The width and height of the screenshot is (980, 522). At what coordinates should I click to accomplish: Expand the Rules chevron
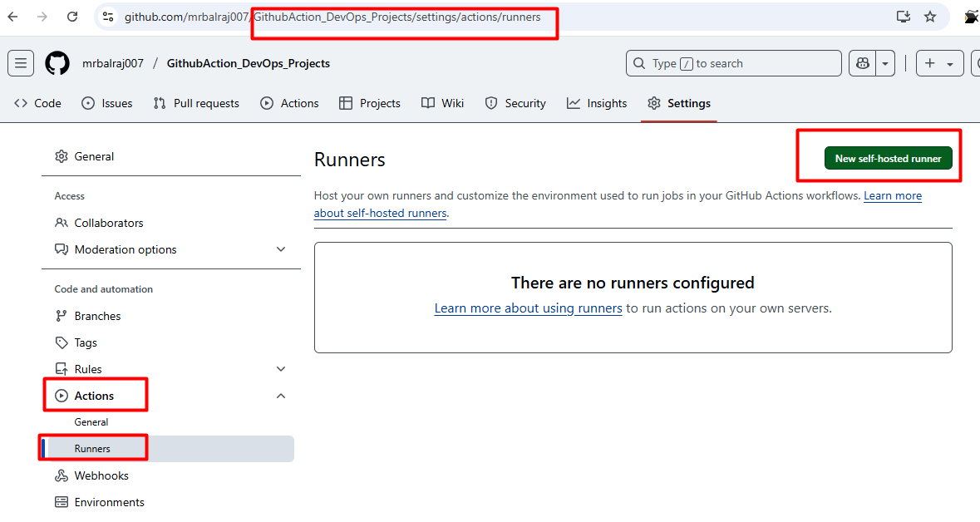click(281, 369)
